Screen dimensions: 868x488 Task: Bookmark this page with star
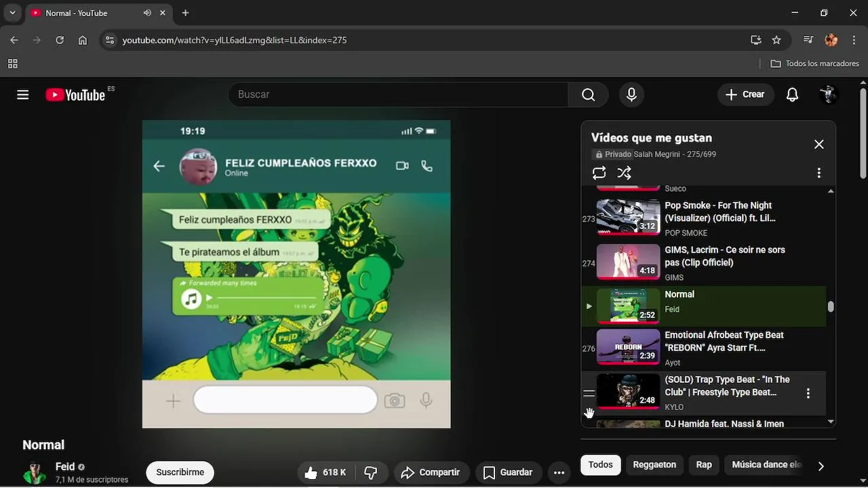pos(776,40)
